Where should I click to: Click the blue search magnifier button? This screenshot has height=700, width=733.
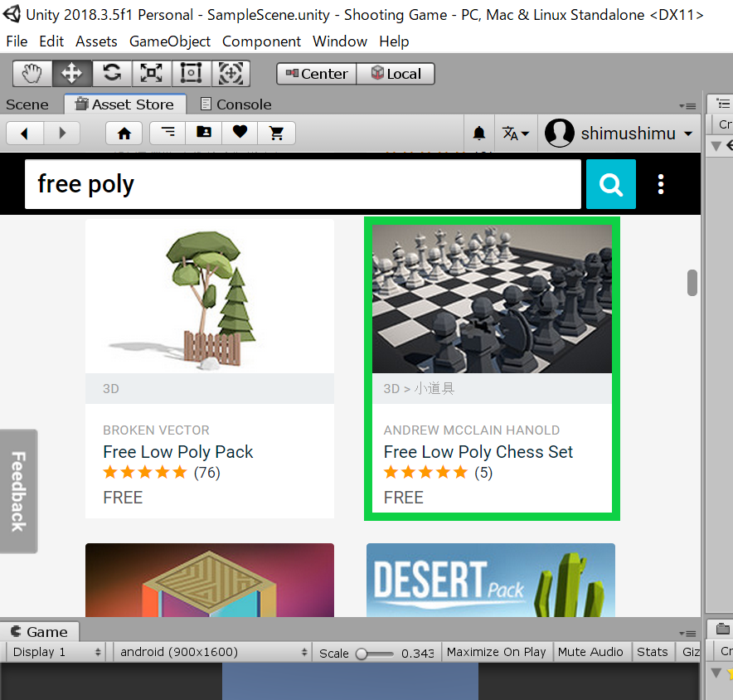tap(611, 184)
